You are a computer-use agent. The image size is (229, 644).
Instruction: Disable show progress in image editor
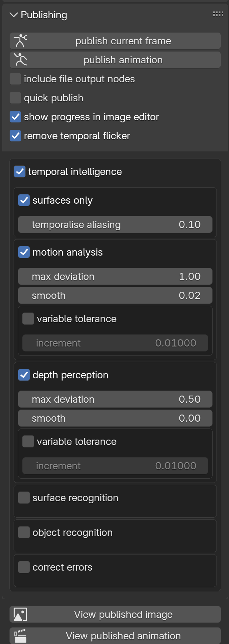click(x=15, y=117)
